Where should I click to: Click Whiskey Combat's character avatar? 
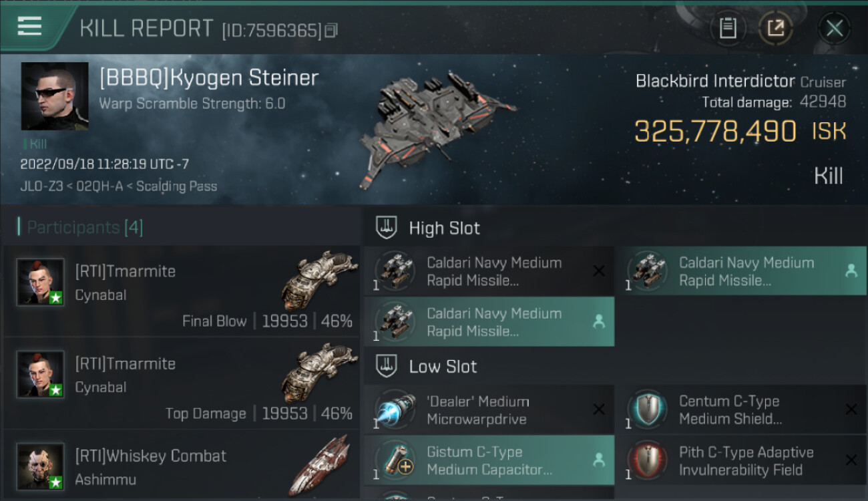tap(41, 466)
